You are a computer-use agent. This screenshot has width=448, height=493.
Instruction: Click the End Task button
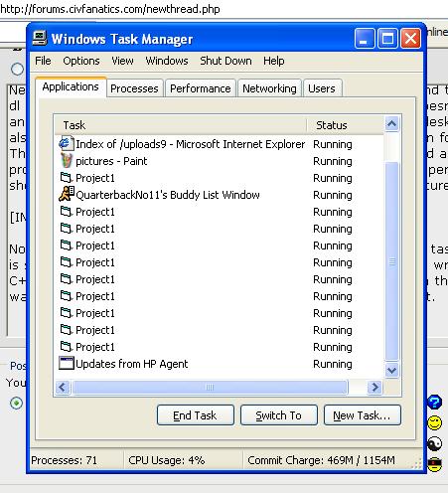click(x=196, y=415)
